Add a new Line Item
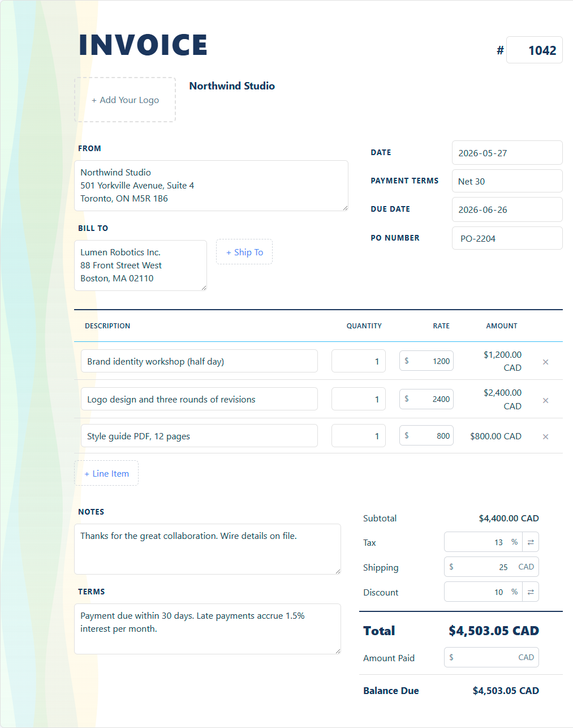Image resolution: width=573 pixels, height=728 pixels. [106, 473]
